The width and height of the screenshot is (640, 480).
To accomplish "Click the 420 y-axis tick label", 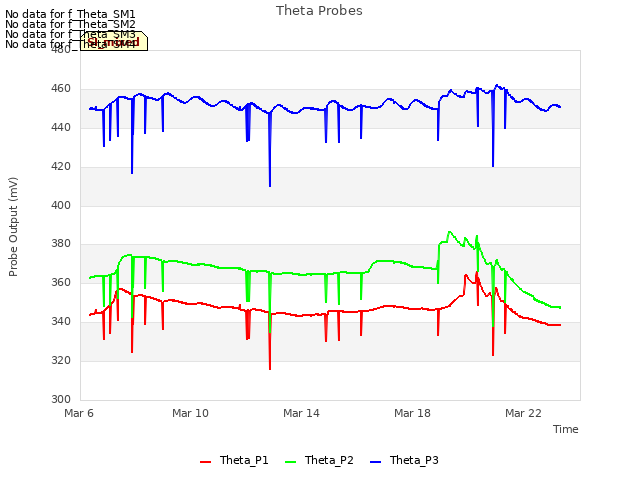I will (x=61, y=167).
